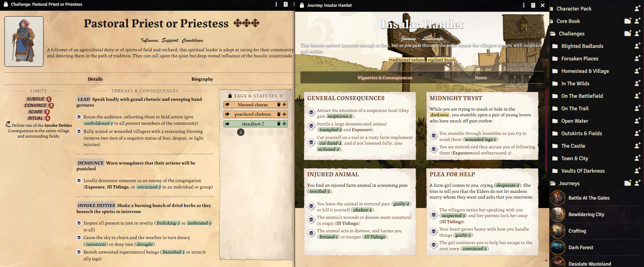Viewport: 644px width, 267px height.
Task: Click the move handle on practiced rhetoric
Action: click(284, 114)
